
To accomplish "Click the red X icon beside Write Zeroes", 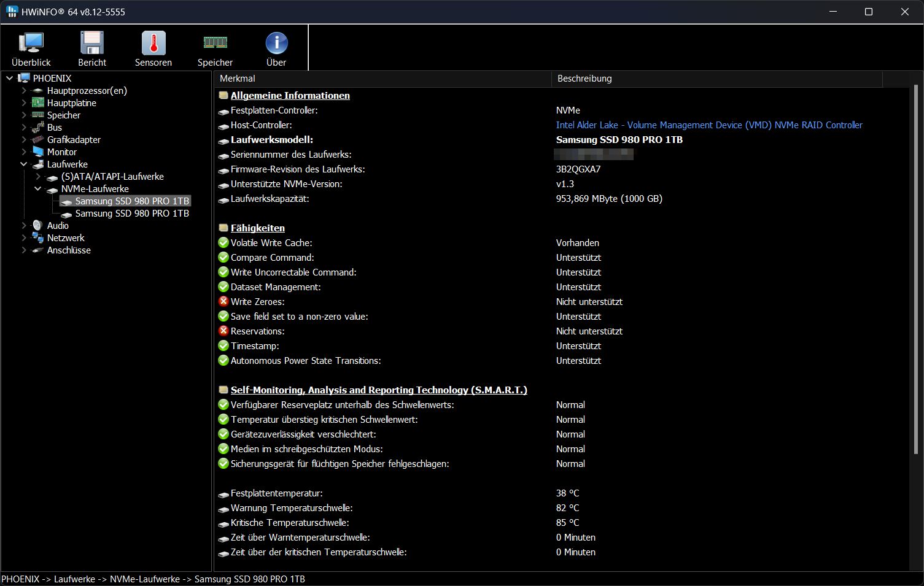I will (x=223, y=301).
